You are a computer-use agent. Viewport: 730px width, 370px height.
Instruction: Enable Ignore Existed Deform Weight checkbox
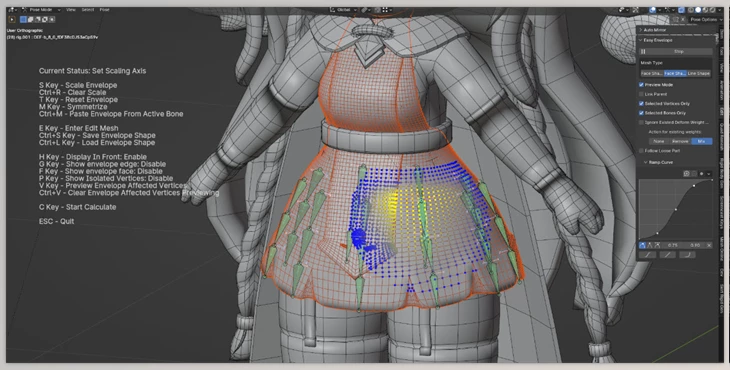[641, 122]
